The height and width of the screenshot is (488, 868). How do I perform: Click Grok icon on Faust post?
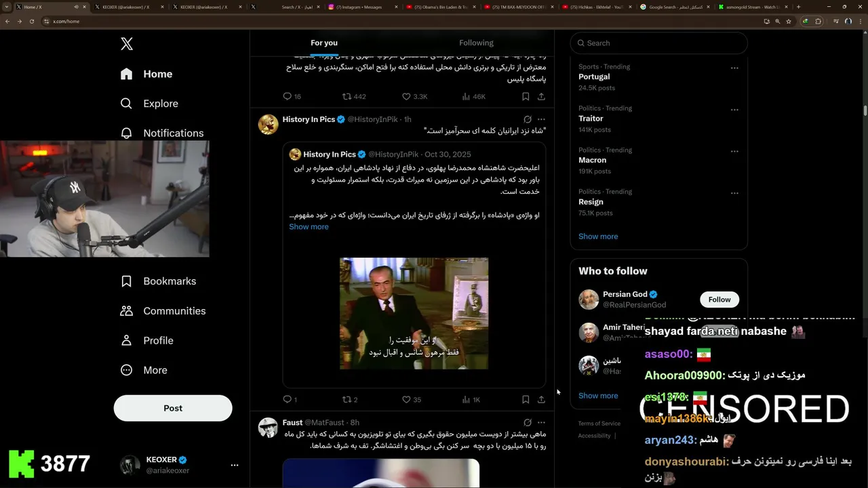(528, 422)
